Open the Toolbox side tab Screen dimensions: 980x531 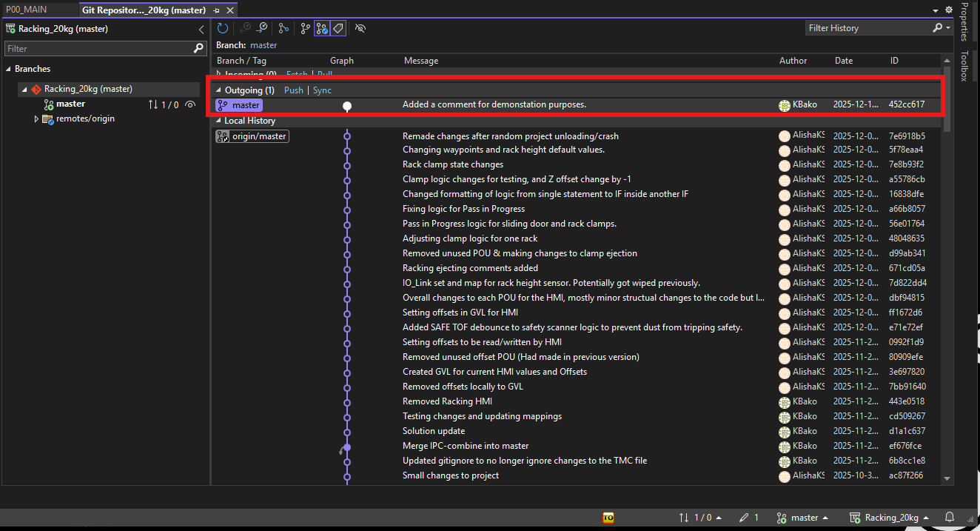(964, 66)
